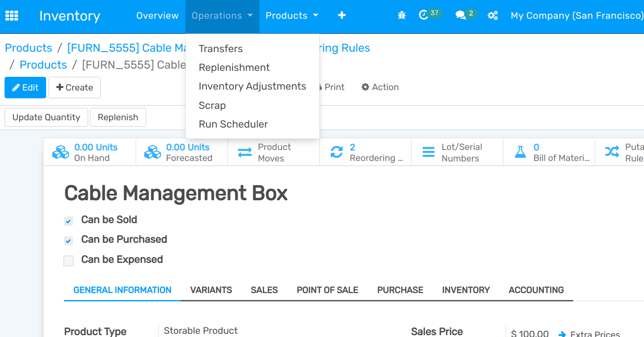Screen dimensions: 644x337
Task: Open the Action gear dropdown
Action: click(x=380, y=87)
